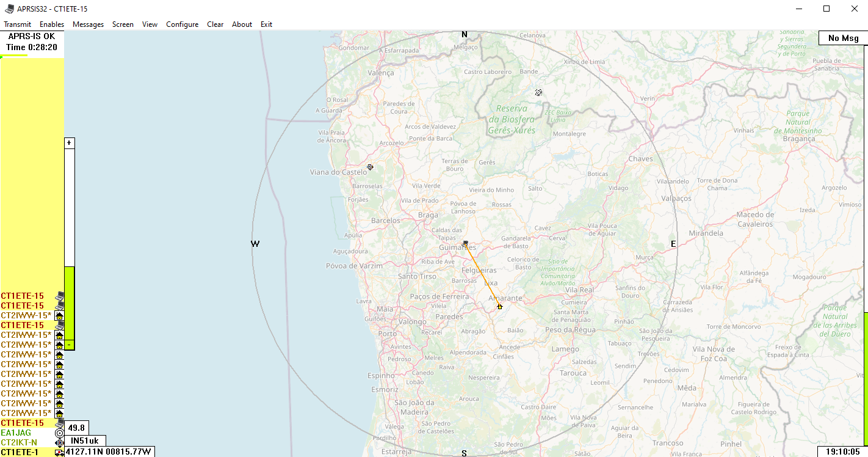Viewport: 868px width, 457px height.
Task: Click the 19:10:05 clock display
Action: (843, 452)
